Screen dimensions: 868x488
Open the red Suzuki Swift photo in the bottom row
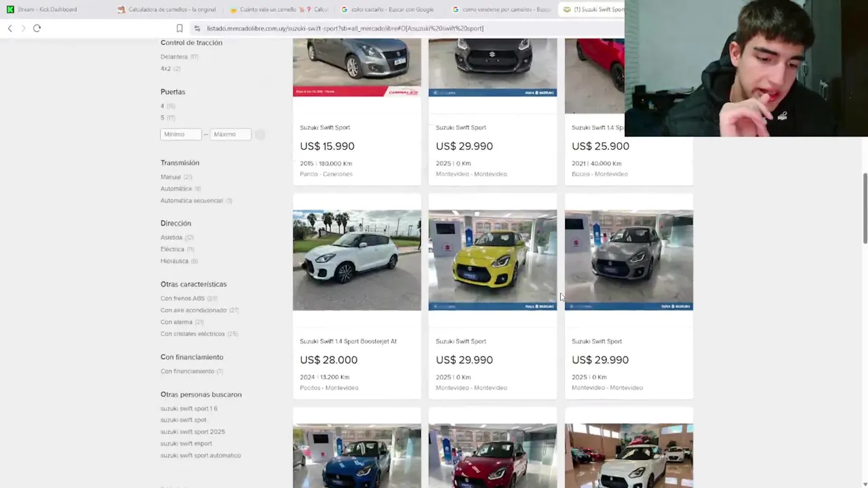[x=492, y=455]
